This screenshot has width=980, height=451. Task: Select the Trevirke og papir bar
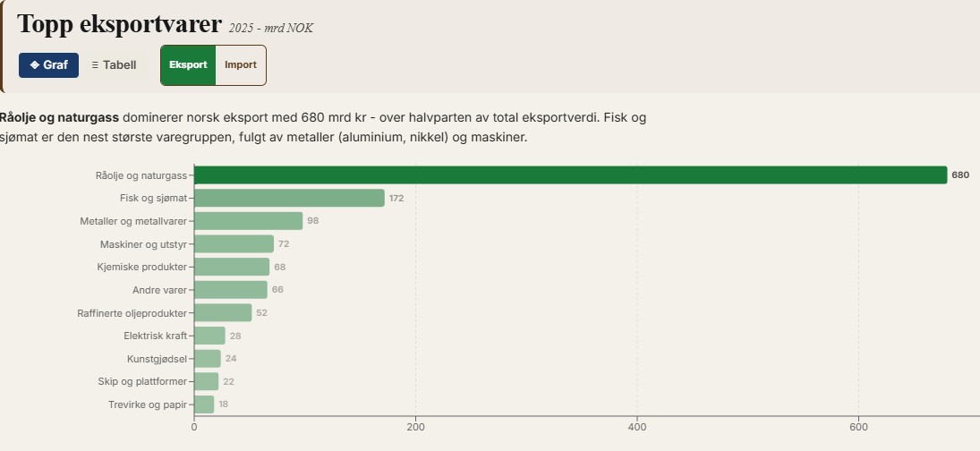(204, 404)
